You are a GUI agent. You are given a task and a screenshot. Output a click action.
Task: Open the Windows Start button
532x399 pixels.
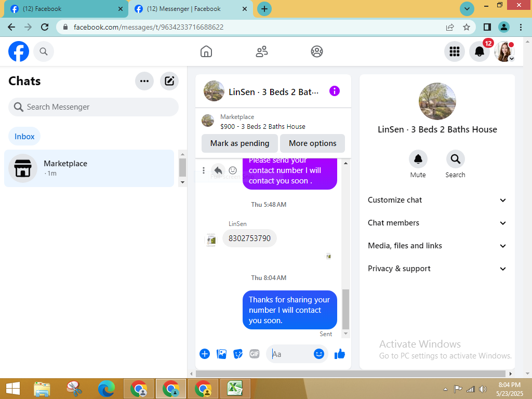[13, 389]
